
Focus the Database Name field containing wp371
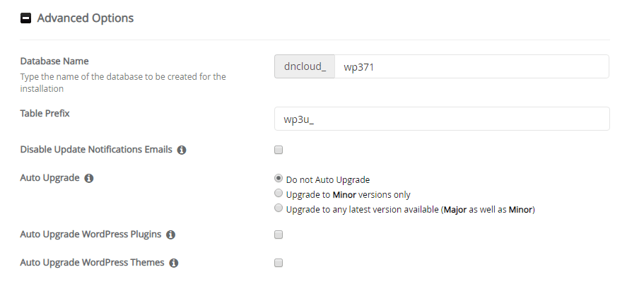click(472, 66)
